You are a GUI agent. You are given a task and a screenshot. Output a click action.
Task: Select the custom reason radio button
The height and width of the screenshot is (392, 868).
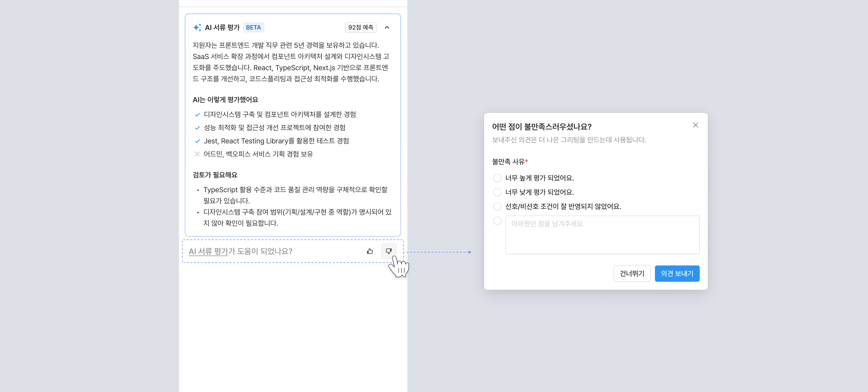pos(497,221)
